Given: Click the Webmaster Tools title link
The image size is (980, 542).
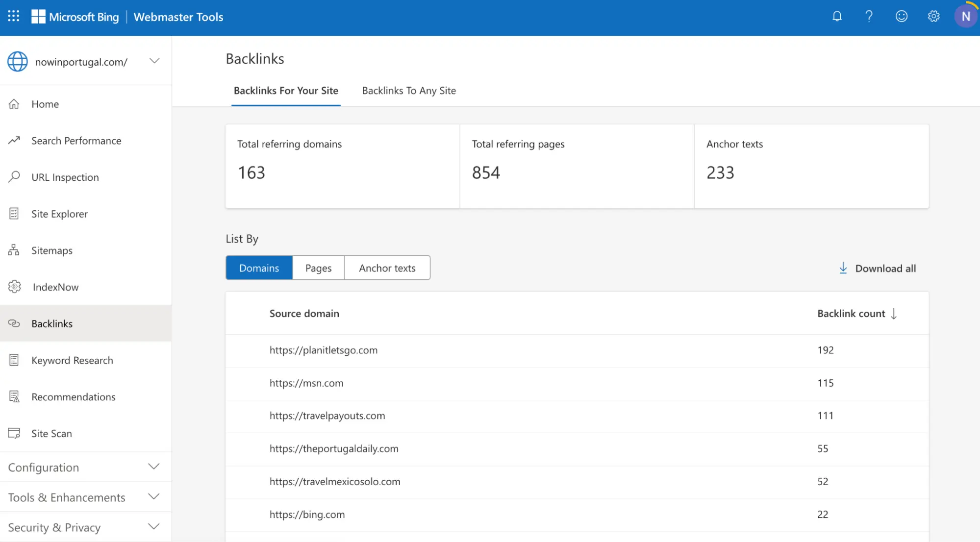Looking at the screenshot, I should click(178, 17).
